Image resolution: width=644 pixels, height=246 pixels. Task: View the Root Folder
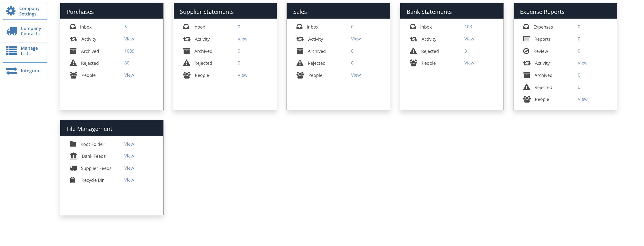pos(129,144)
